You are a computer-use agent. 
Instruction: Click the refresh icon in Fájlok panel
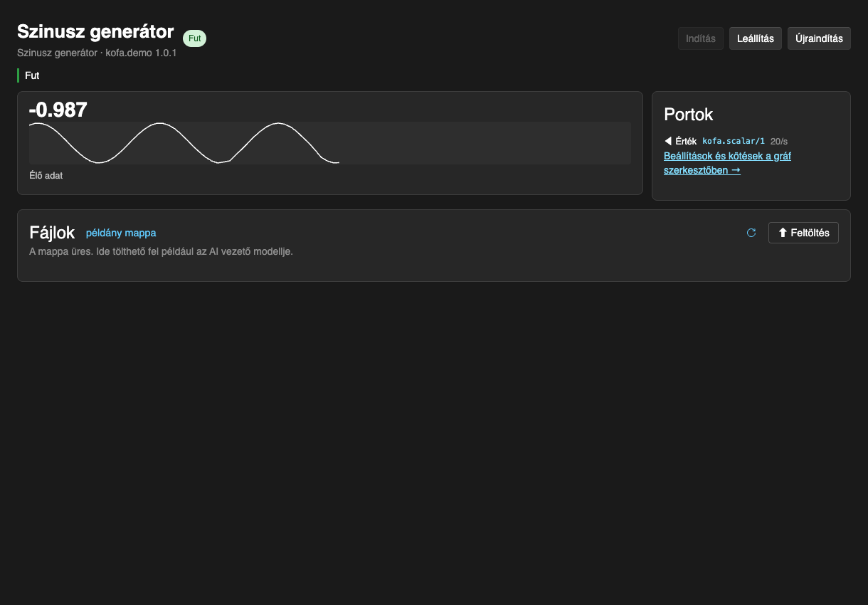pyautogui.click(x=751, y=233)
